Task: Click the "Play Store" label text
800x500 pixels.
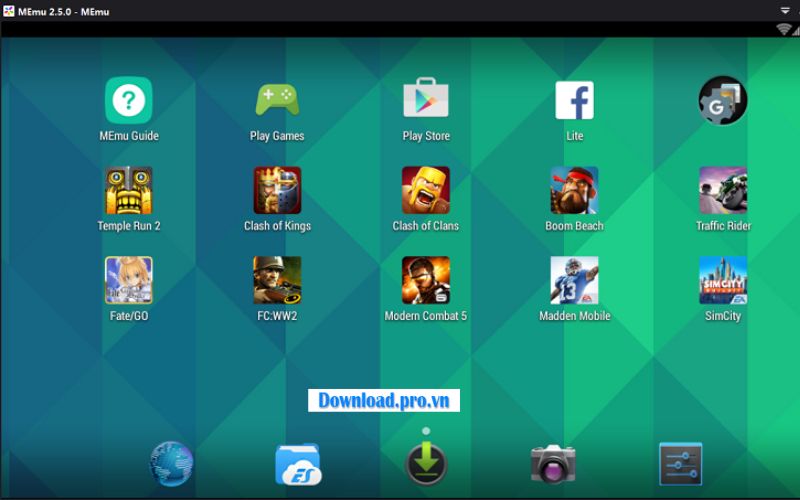Action: click(x=426, y=136)
